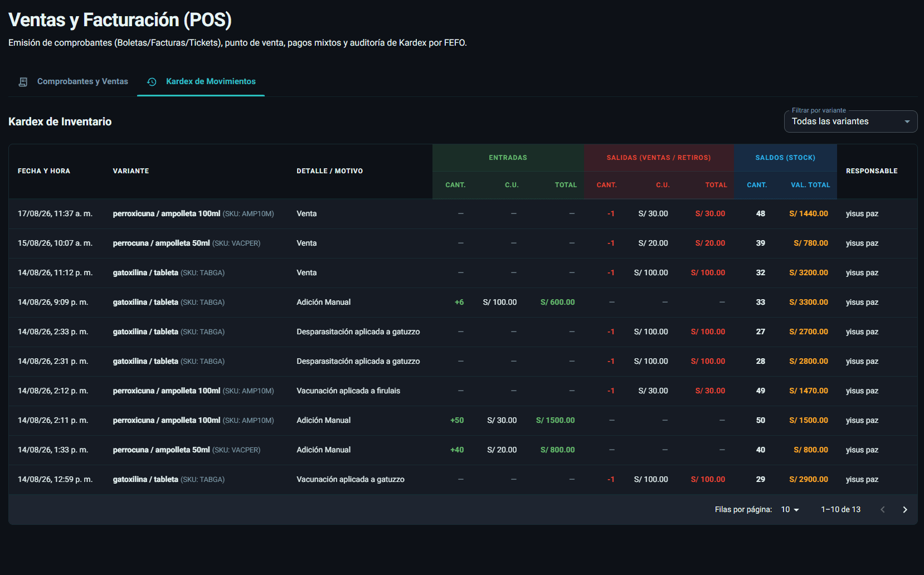This screenshot has height=575, width=924.
Task: Click the VAL. TOTAL column header
Action: (x=810, y=185)
